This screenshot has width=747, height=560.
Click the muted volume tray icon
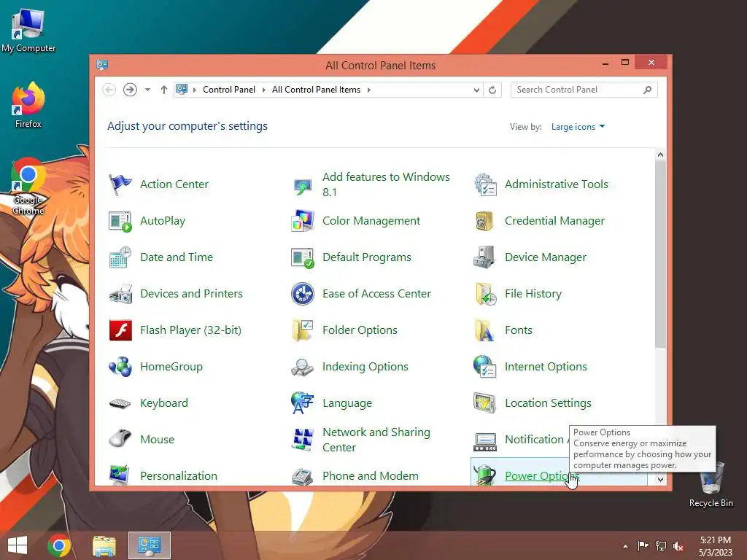[x=678, y=546]
